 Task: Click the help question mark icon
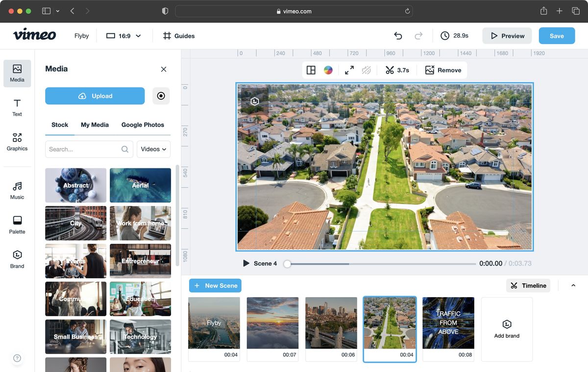(x=17, y=358)
